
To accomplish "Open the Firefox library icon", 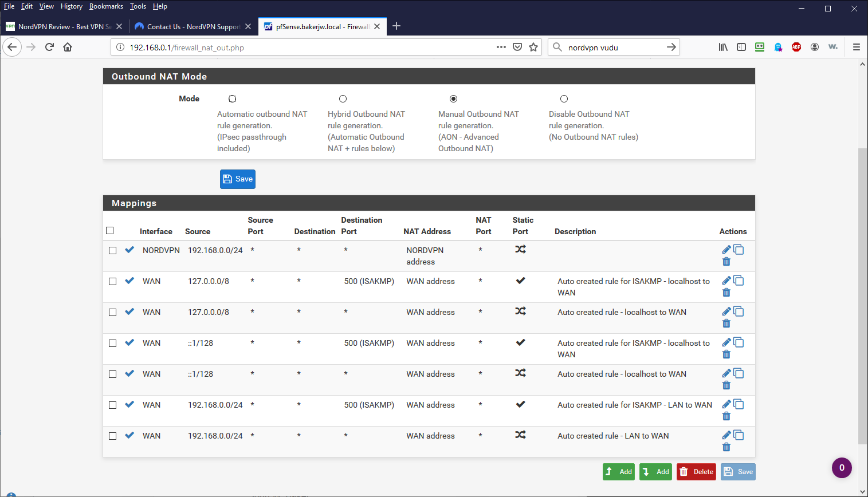I will 723,47.
